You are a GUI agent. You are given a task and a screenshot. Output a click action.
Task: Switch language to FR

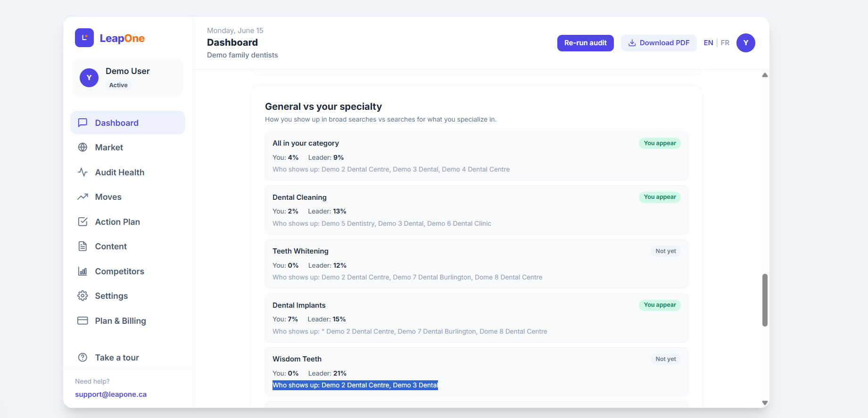click(x=725, y=43)
